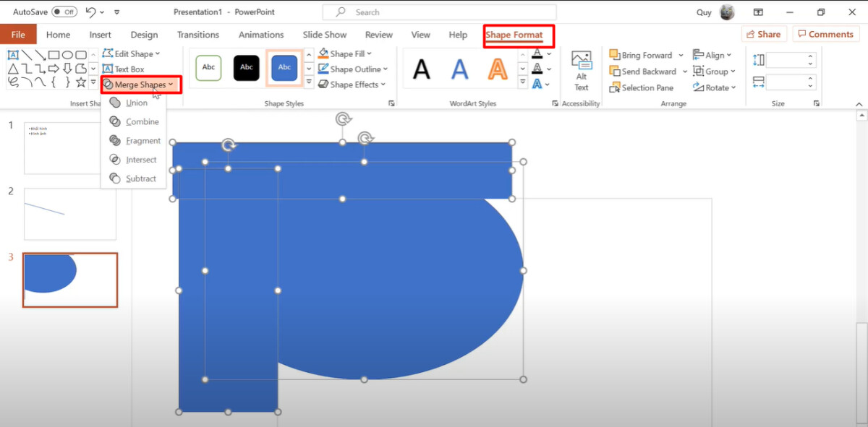Expand the Send Backward arrow
The height and width of the screenshot is (427, 868).
684,72
